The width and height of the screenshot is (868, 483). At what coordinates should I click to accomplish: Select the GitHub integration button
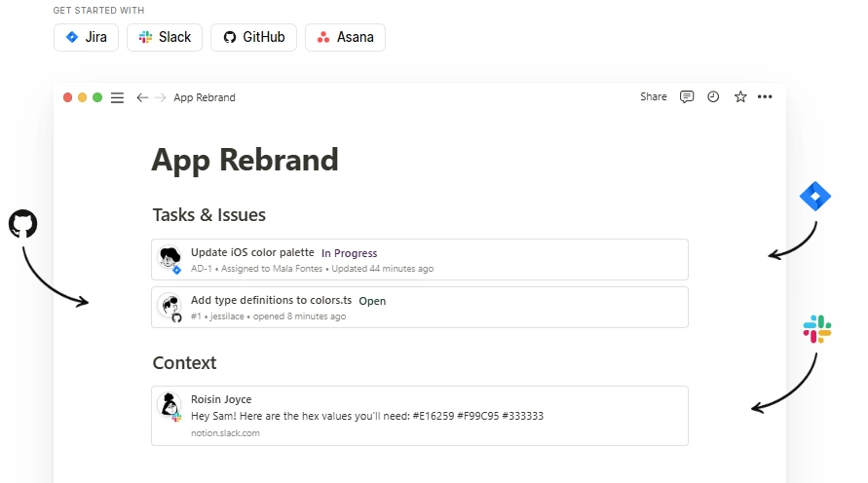click(x=253, y=37)
